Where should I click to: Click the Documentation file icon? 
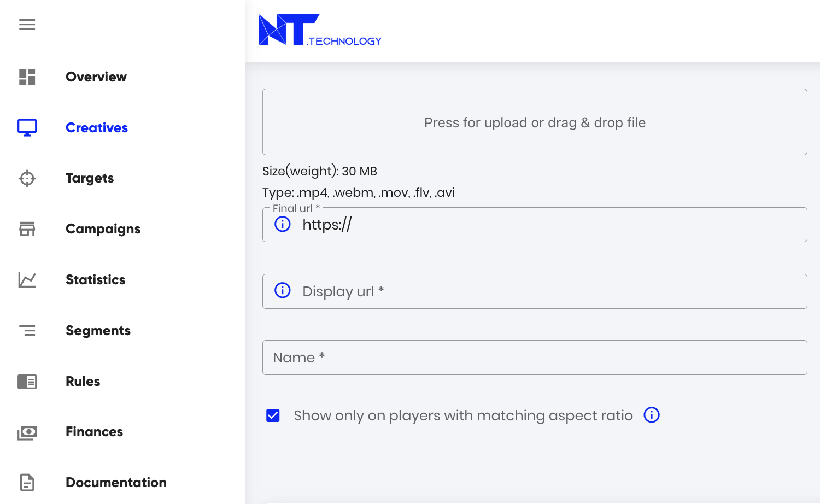27,483
